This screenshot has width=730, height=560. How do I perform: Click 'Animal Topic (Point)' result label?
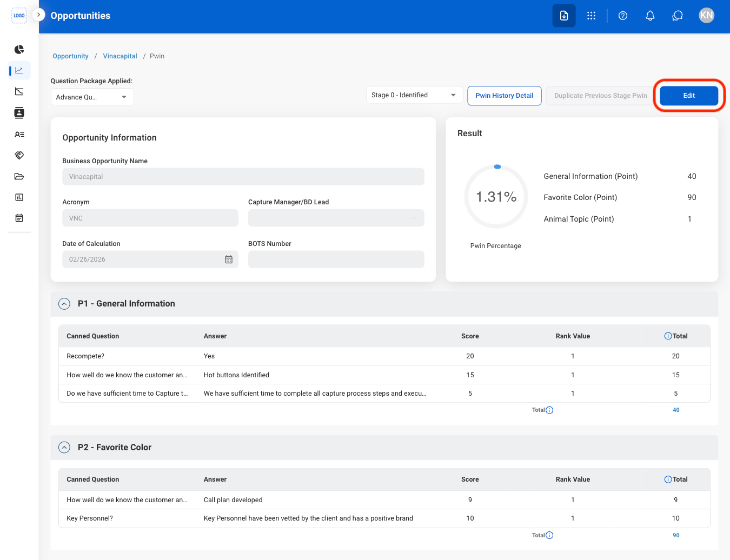pos(579,219)
